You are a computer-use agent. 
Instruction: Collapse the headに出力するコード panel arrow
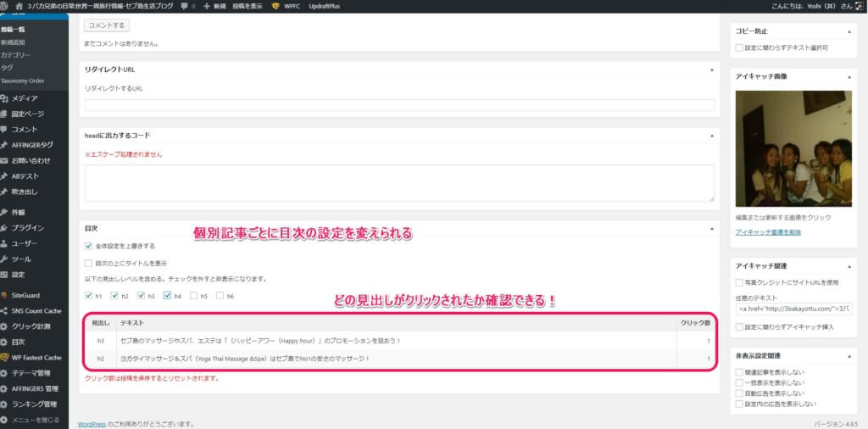tap(711, 136)
